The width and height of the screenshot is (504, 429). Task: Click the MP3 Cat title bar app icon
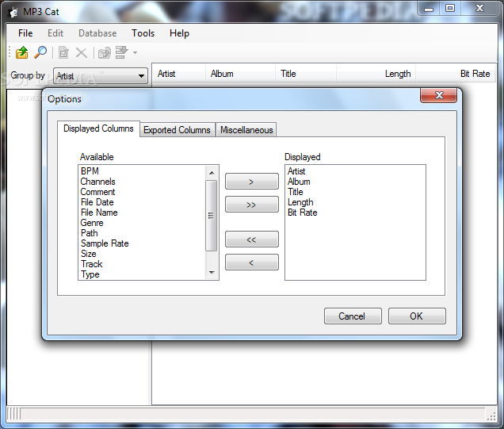[x=13, y=12]
